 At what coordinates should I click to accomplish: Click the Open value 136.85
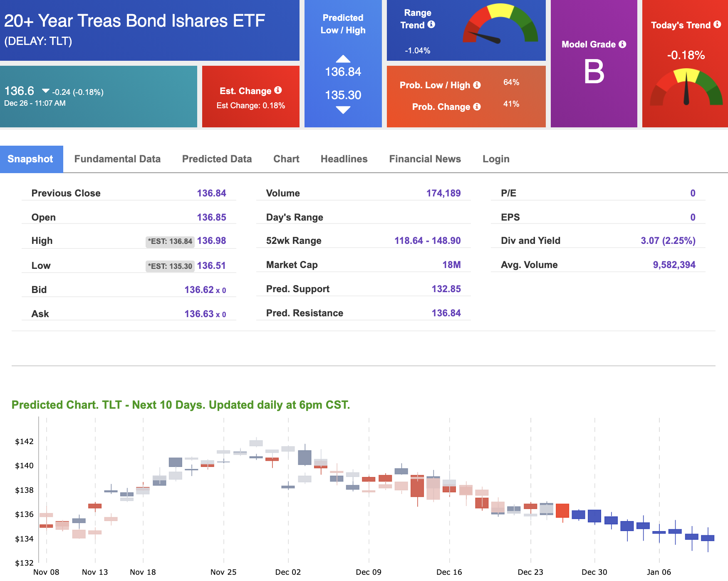click(x=211, y=217)
